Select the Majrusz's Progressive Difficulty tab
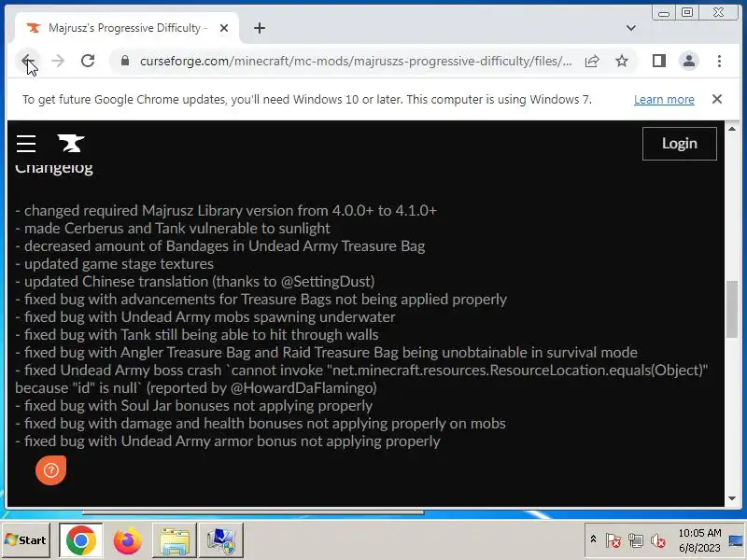747x560 pixels. pyautogui.click(x=128, y=28)
